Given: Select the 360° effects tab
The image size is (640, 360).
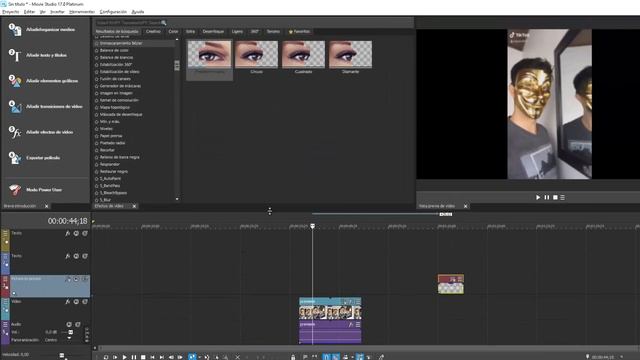Looking at the screenshot, I should pyautogui.click(x=255, y=31).
